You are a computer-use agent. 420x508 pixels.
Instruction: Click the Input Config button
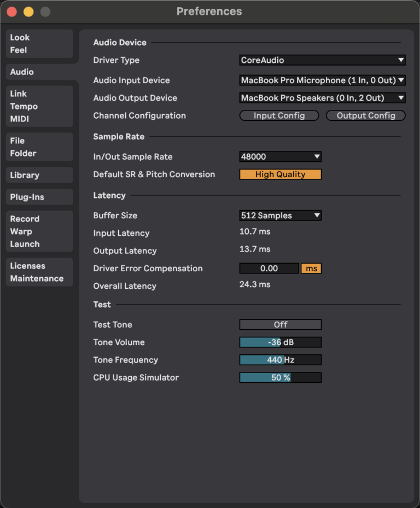279,116
